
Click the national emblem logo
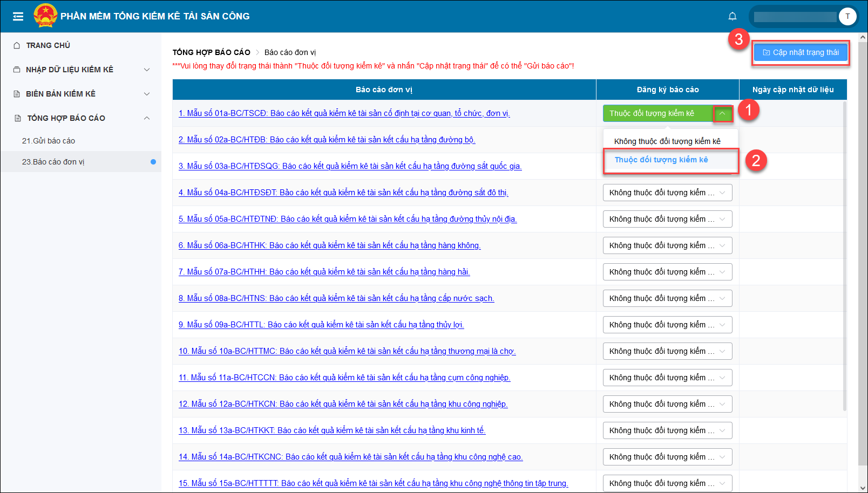[45, 16]
